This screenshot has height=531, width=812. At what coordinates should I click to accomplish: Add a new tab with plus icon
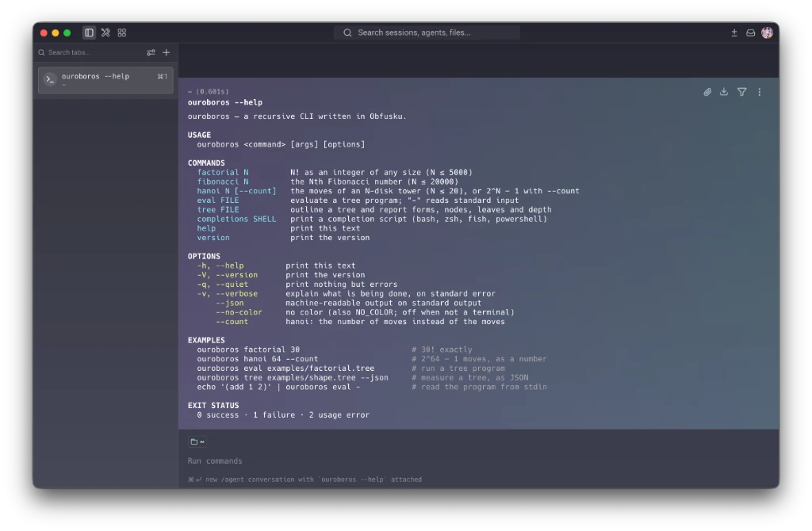(167, 52)
